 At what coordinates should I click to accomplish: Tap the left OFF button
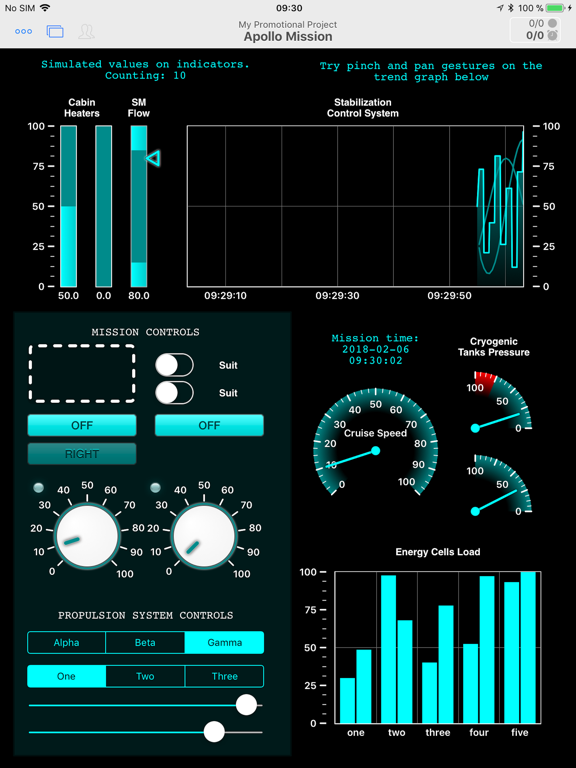click(x=82, y=425)
